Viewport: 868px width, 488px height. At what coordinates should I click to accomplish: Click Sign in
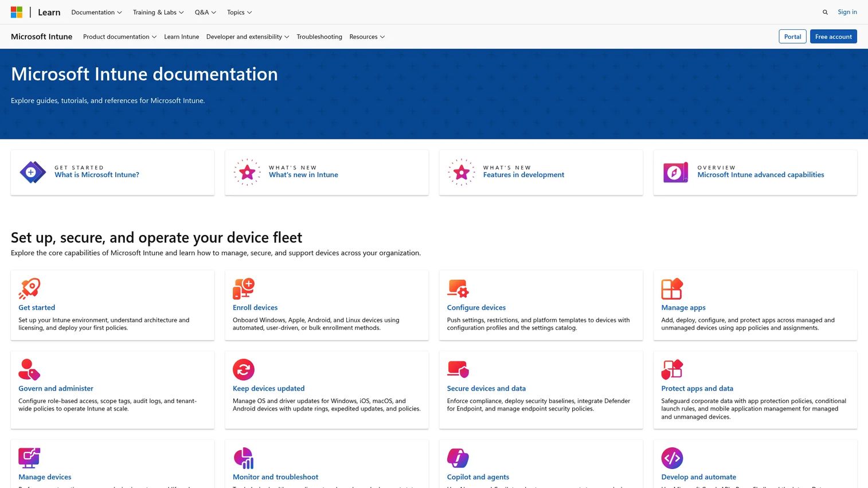[x=847, y=12]
